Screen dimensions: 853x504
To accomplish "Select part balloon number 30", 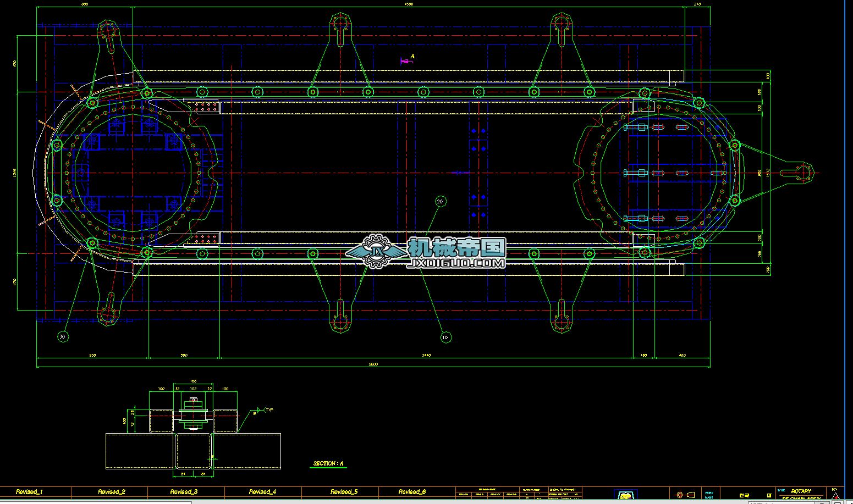I will (x=63, y=336).
